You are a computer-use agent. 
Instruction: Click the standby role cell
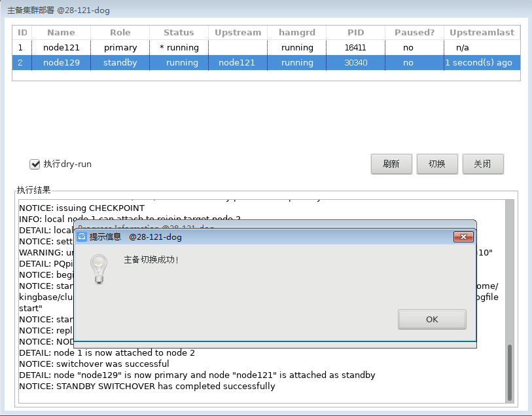[120, 62]
